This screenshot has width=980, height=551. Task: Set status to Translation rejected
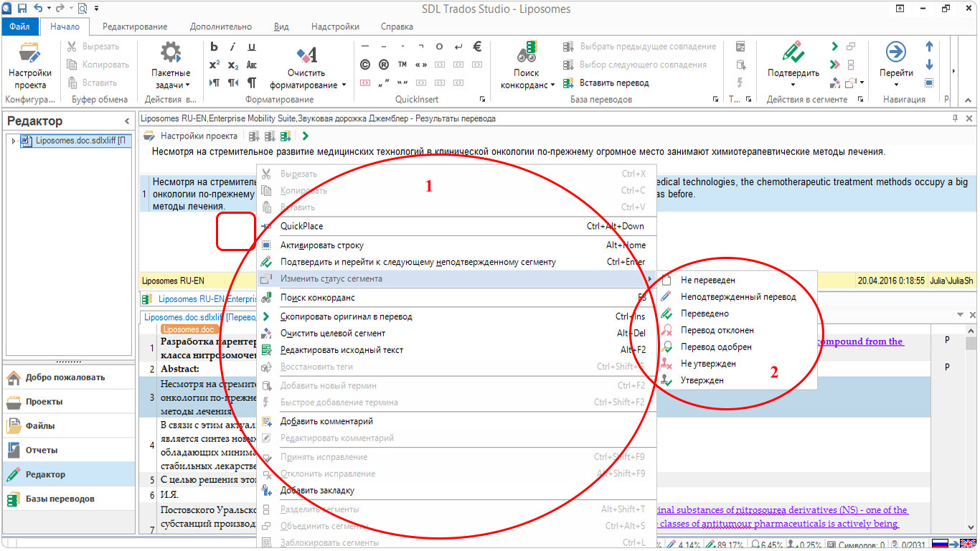click(x=737, y=330)
